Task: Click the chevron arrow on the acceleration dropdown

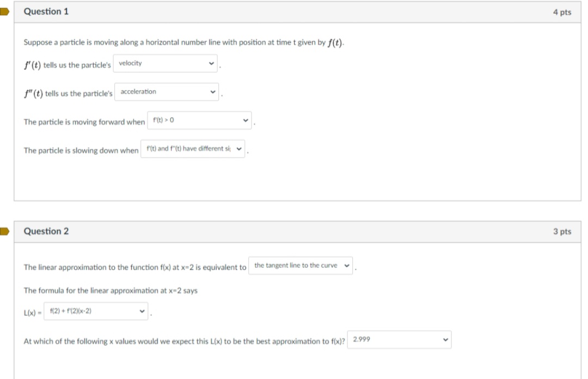Action: pyautogui.click(x=213, y=91)
